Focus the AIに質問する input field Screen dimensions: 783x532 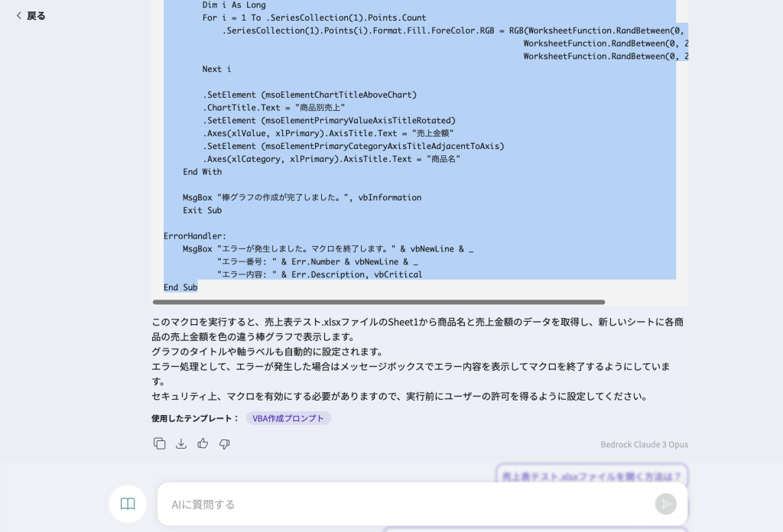click(x=405, y=504)
